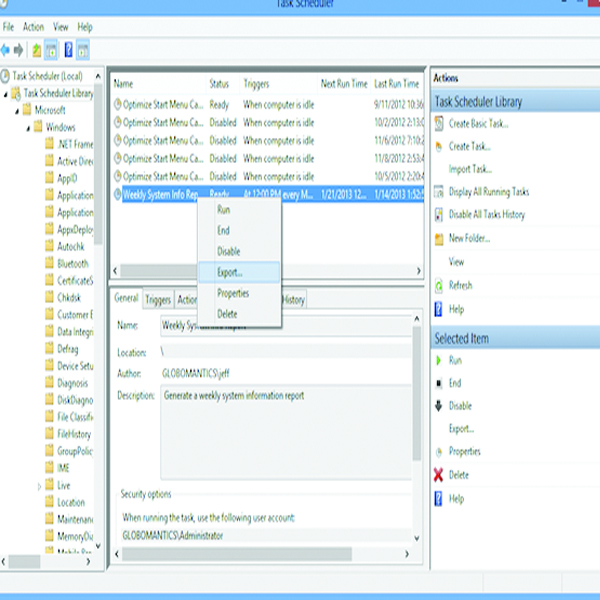Collapse the Microsoft tree node
600x600 pixels.
point(17,111)
